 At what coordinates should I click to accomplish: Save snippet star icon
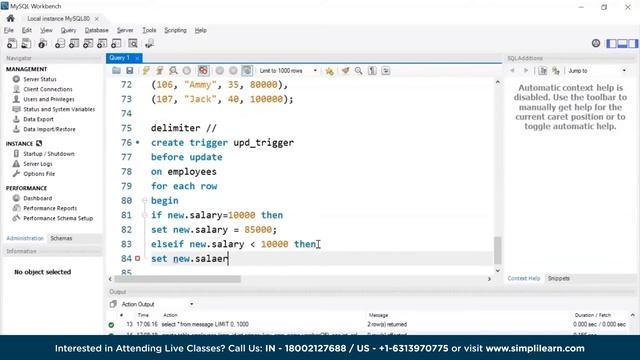pyautogui.click(x=329, y=71)
